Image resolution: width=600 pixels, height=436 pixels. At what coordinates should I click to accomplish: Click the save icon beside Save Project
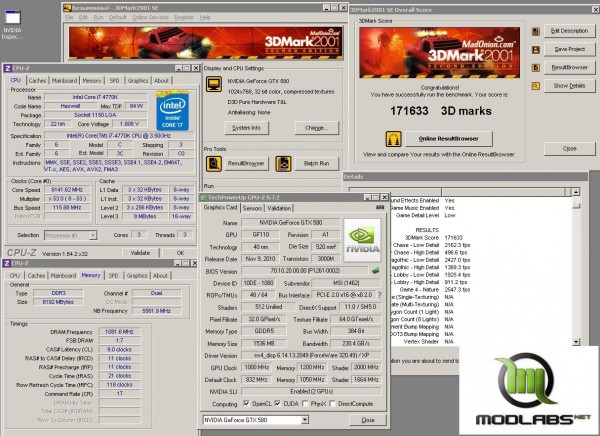point(536,49)
